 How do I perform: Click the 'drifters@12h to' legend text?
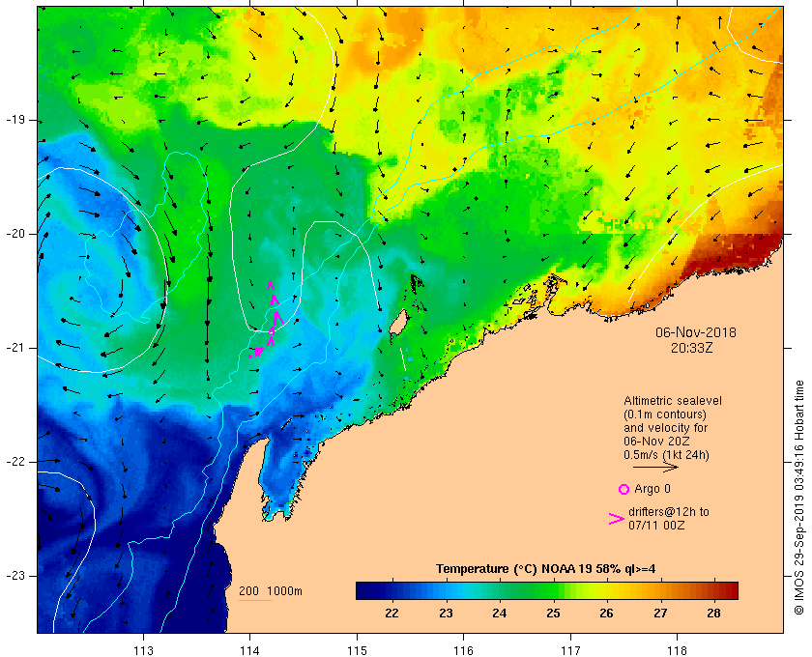(x=669, y=511)
